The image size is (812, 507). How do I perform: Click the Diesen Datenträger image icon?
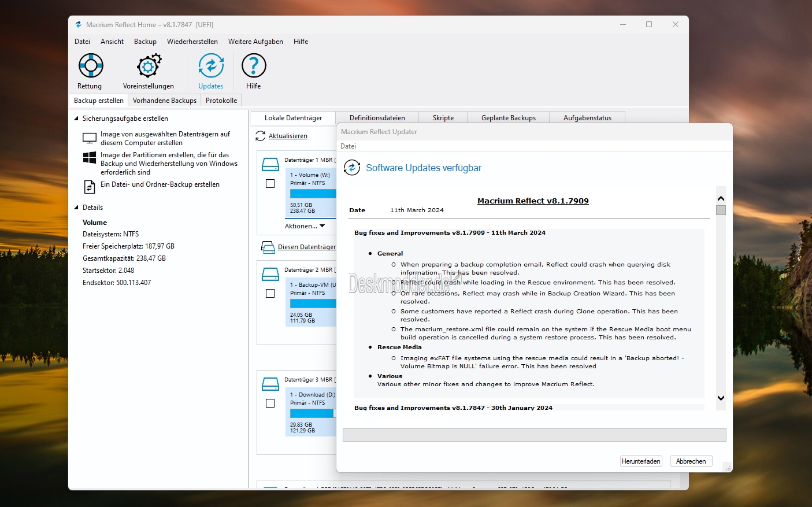(x=268, y=247)
